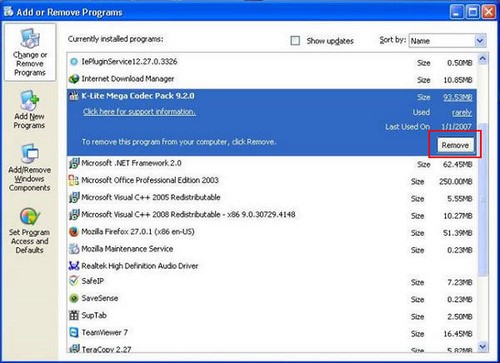Click the Realtek Audio Driver icon
Viewport: 500px width, 363px height.
click(x=74, y=266)
